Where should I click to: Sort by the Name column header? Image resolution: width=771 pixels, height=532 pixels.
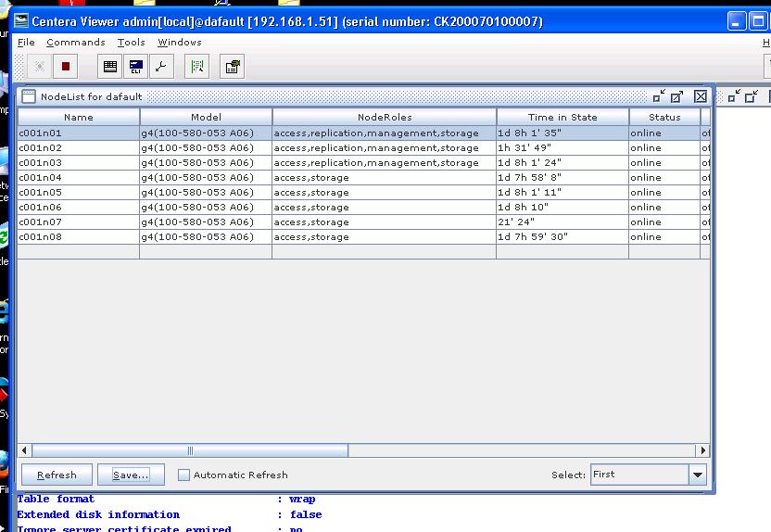click(x=79, y=117)
